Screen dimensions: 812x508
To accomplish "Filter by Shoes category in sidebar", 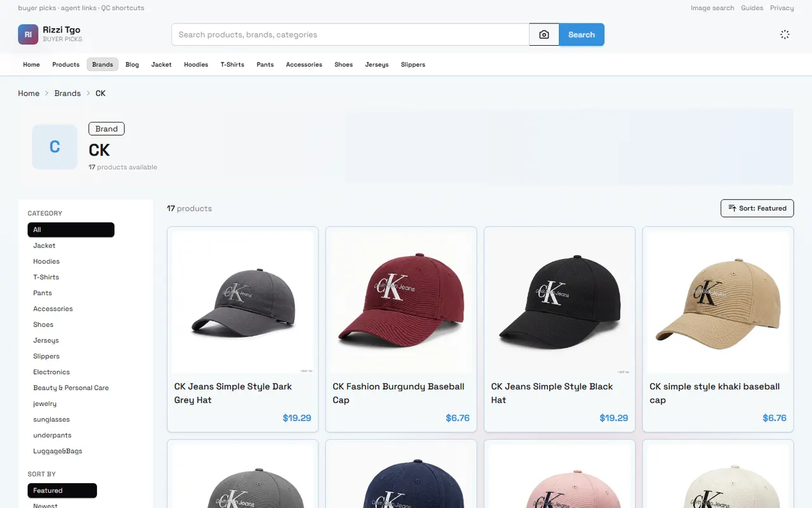I will point(43,324).
